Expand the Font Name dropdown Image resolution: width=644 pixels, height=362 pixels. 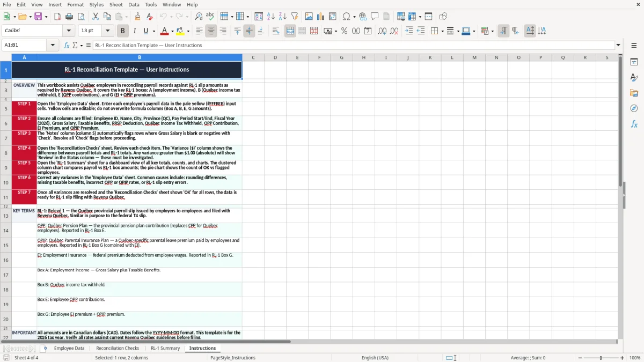pyautogui.click(x=68, y=31)
